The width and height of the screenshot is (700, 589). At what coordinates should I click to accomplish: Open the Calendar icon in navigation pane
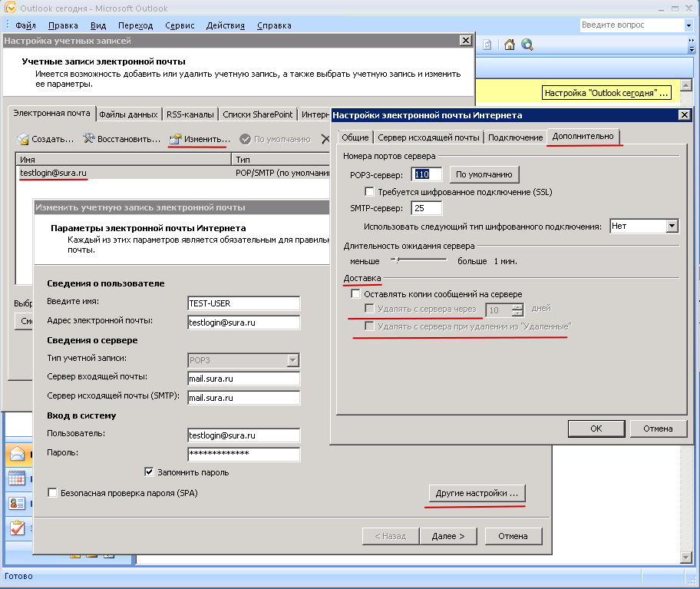click(x=15, y=478)
